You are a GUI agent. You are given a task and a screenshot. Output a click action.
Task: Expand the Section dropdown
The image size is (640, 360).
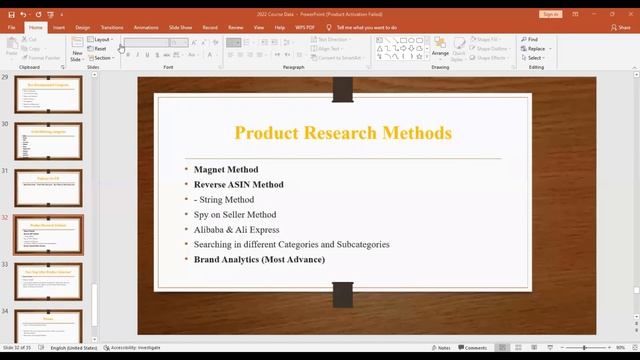(101, 58)
